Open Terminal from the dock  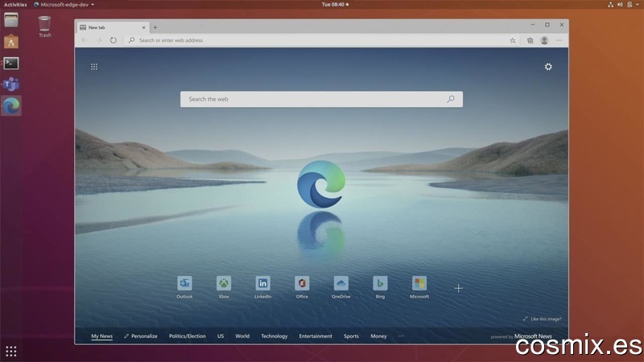point(11,64)
